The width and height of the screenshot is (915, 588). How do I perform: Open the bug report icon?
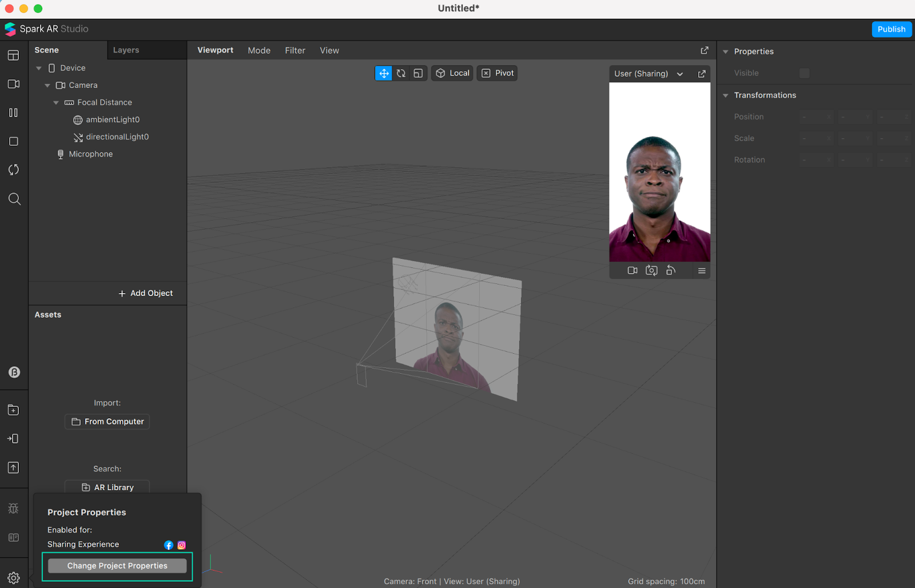coord(14,509)
